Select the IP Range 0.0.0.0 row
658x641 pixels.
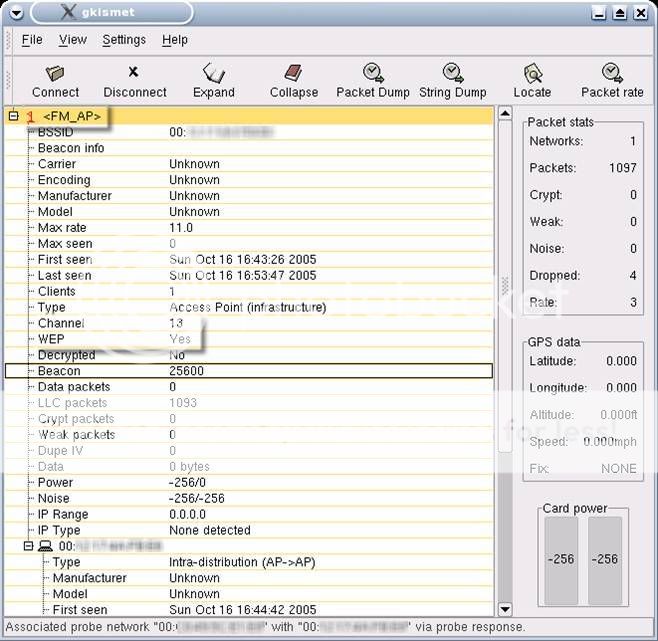pos(249,515)
